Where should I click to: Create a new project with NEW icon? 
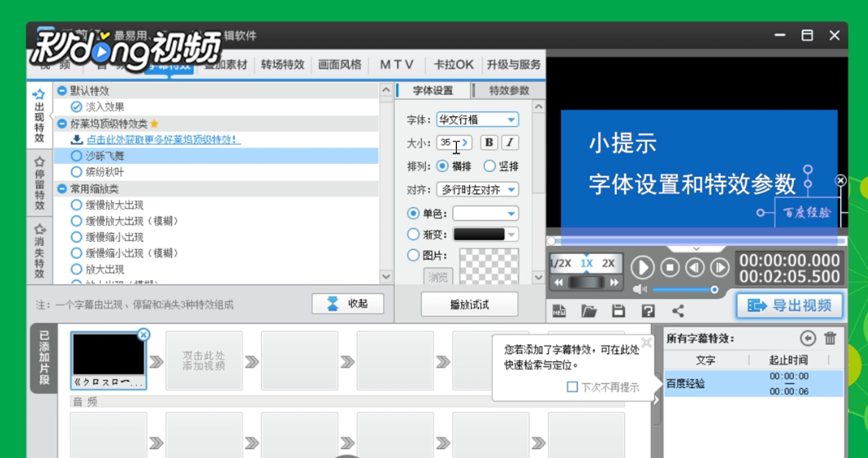tap(559, 311)
